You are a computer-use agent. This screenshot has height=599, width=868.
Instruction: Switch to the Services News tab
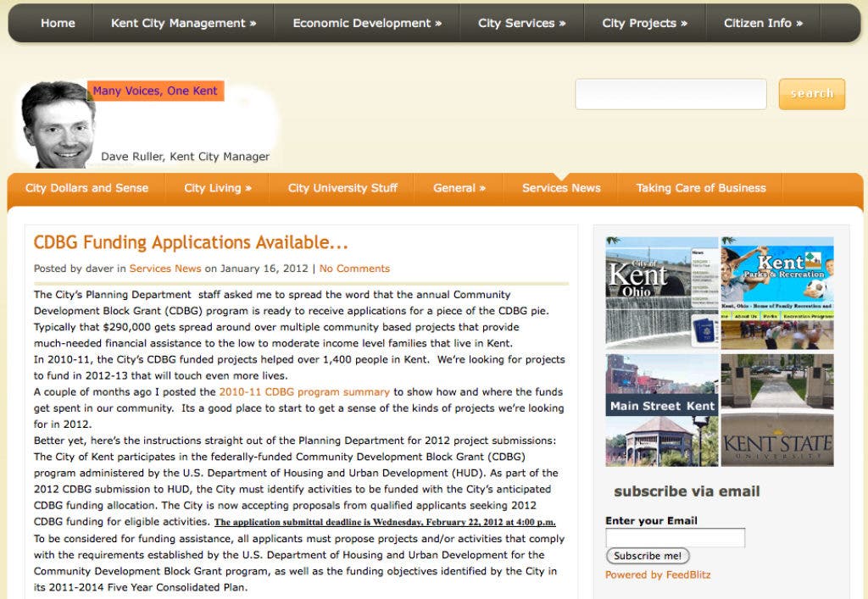[561, 188]
